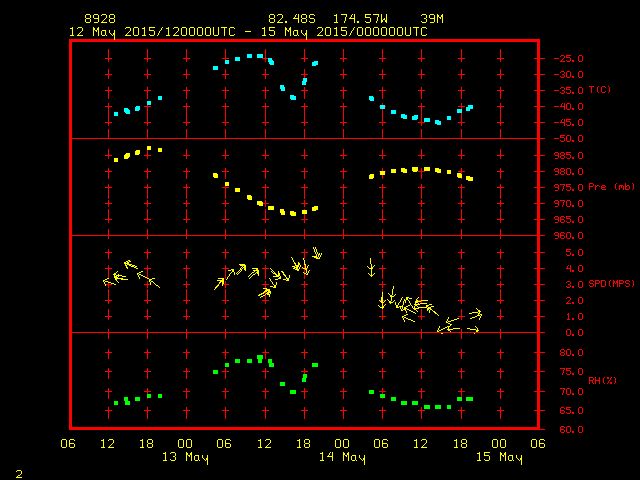Select the longitude text 174.57W

(360, 19)
